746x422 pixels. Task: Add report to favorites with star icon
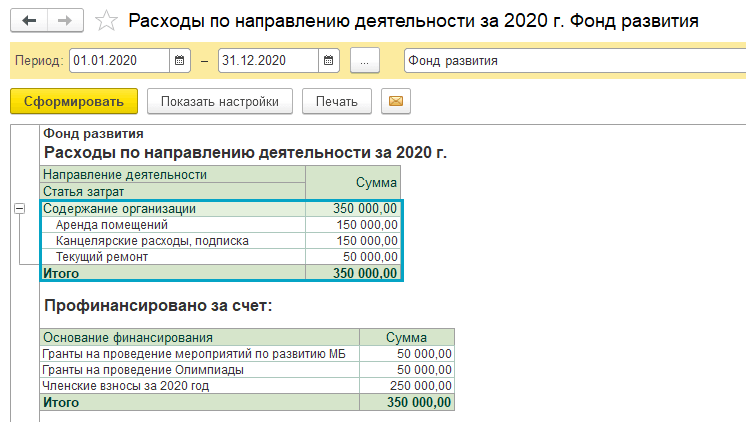tap(106, 20)
